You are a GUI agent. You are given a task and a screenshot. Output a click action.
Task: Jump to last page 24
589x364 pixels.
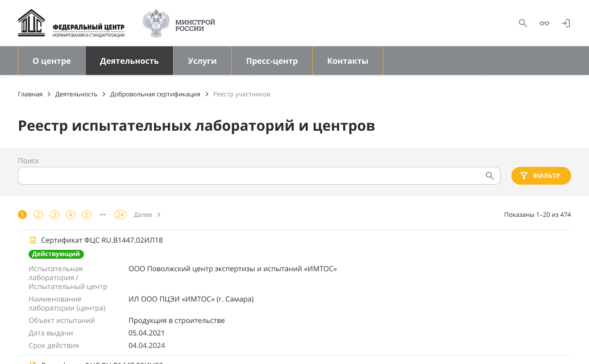[120, 215]
